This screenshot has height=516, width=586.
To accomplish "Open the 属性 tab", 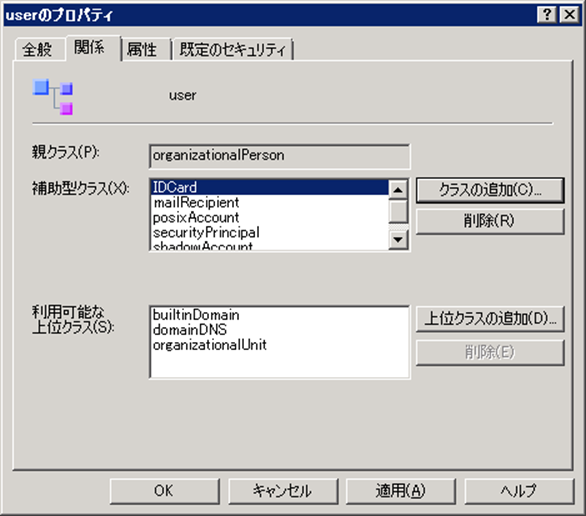I will (142, 49).
